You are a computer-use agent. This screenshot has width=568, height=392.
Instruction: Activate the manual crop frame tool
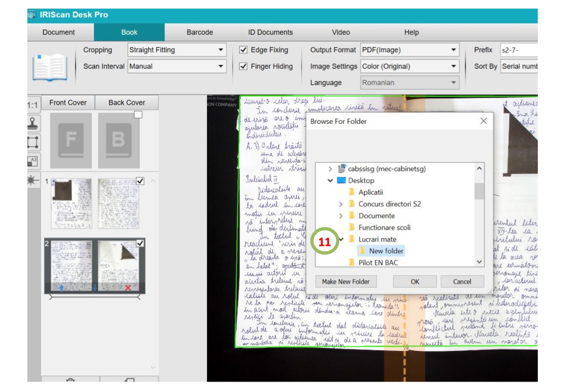[x=33, y=142]
